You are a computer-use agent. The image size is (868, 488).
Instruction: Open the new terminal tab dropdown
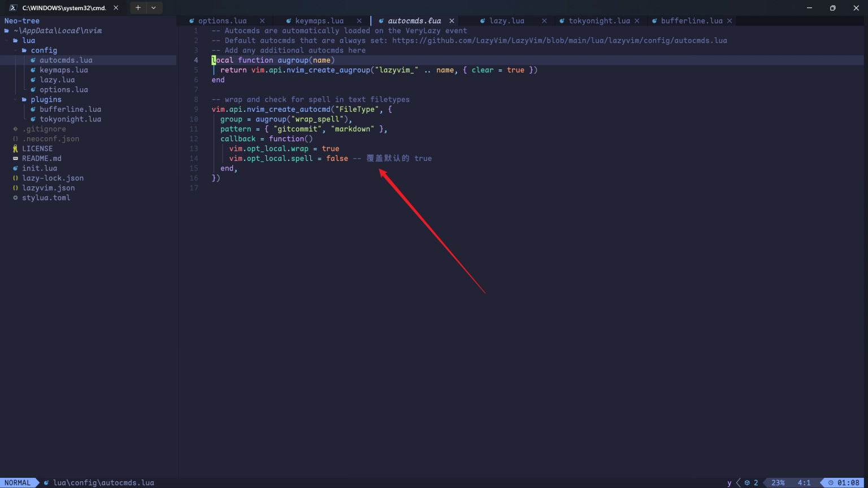[153, 7]
